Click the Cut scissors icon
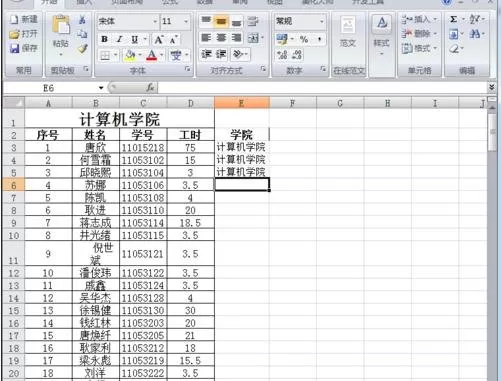 click(x=82, y=20)
